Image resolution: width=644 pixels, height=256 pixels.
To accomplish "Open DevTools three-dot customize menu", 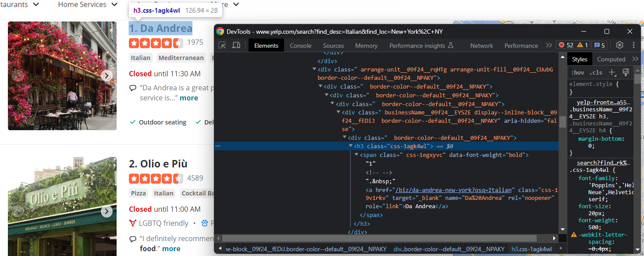I will click(x=633, y=45).
